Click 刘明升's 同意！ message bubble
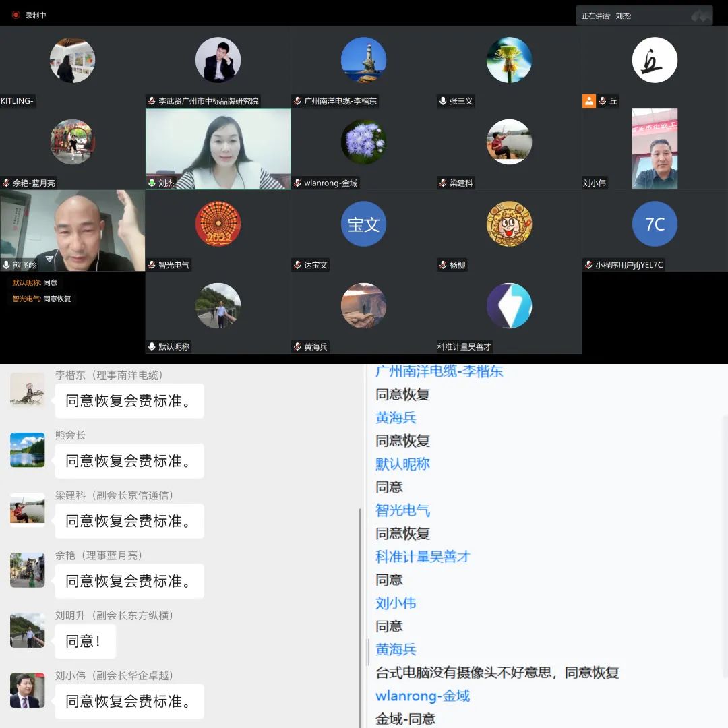 [84, 641]
